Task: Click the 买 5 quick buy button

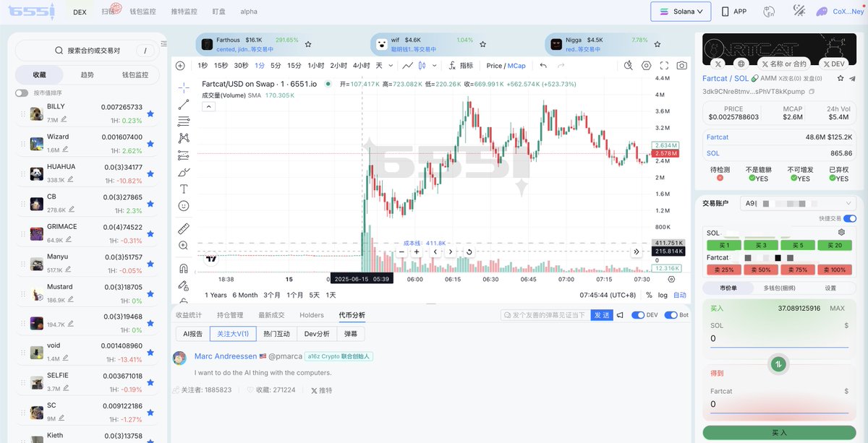Action: (797, 245)
